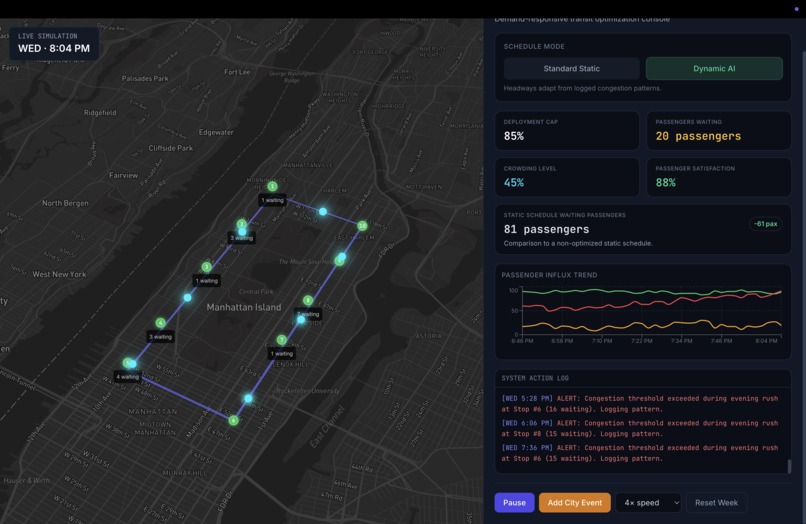Click the green stop 4 marker
806x524 pixels.
click(160, 322)
